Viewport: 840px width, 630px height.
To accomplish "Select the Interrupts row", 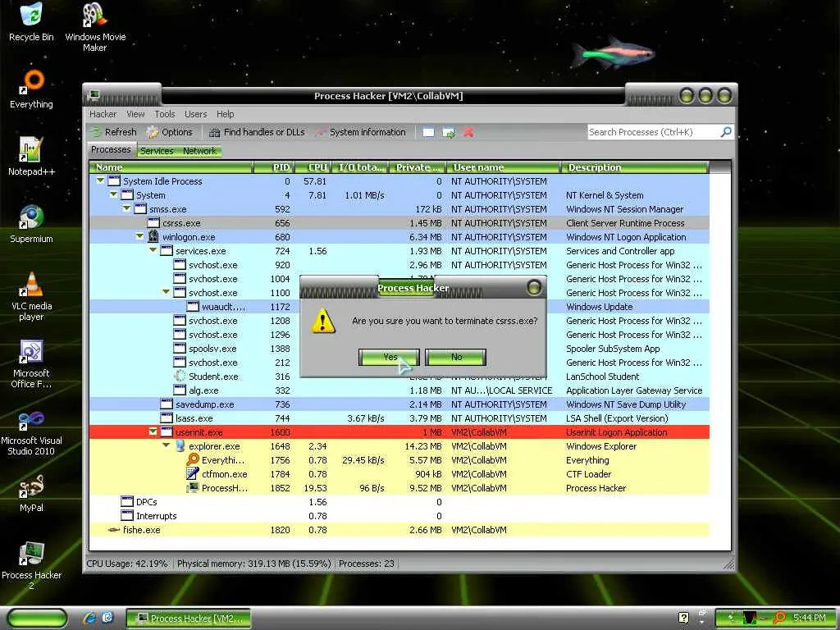I will [x=399, y=515].
